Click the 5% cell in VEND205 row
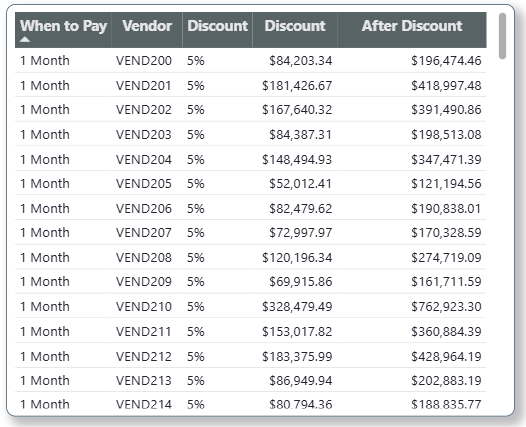This screenshot has width=526, height=427. (x=196, y=183)
